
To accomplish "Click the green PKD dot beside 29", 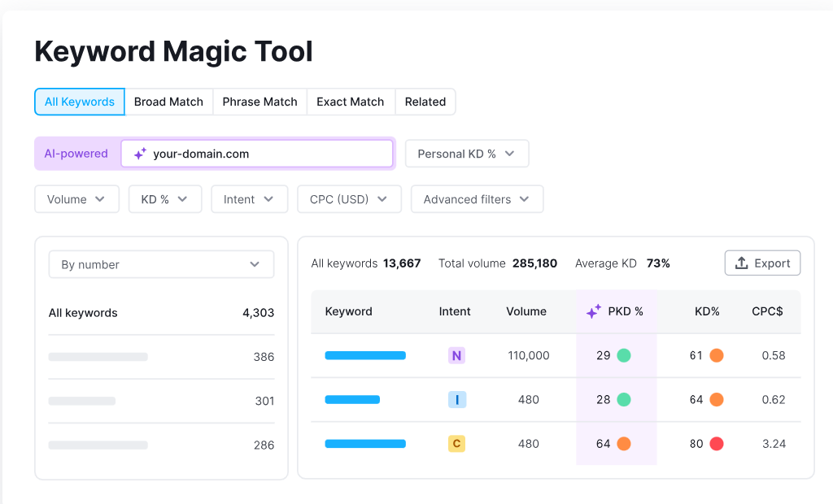I will click(624, 355).
